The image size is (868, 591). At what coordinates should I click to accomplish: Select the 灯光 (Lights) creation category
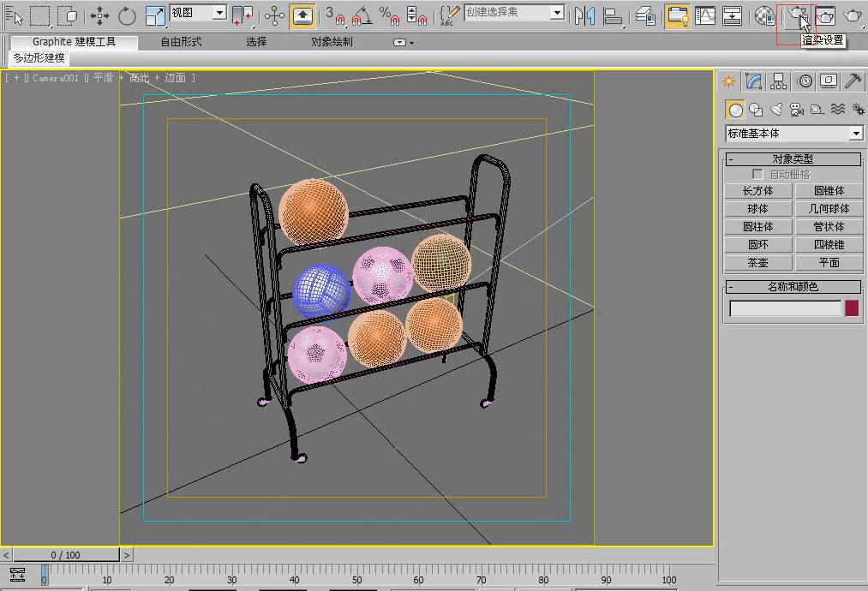(x=776, y=109)
